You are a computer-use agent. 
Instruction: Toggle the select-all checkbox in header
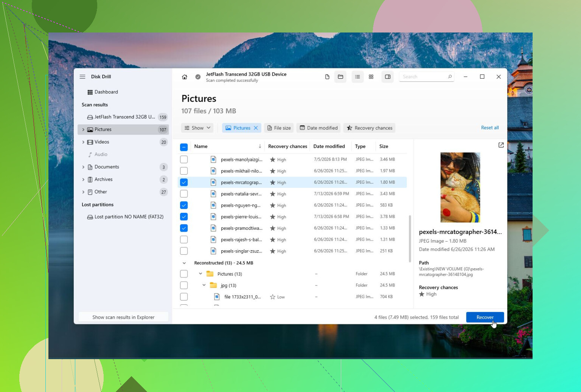[x=184, y=147]
